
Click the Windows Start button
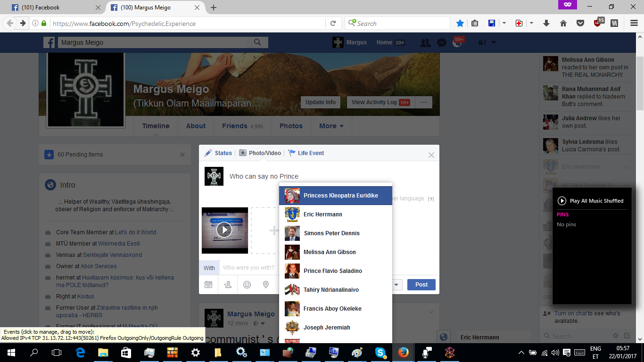(11, 353)
